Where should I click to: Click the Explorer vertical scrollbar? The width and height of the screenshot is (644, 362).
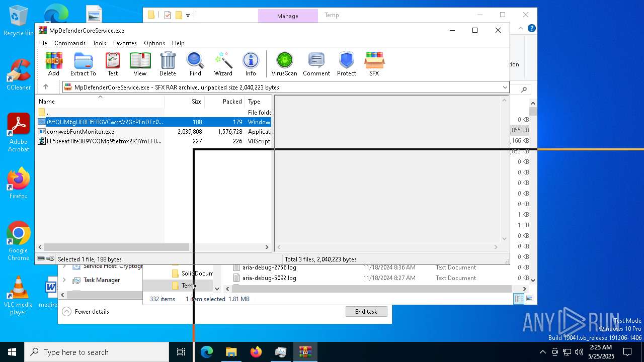point(533,111)
